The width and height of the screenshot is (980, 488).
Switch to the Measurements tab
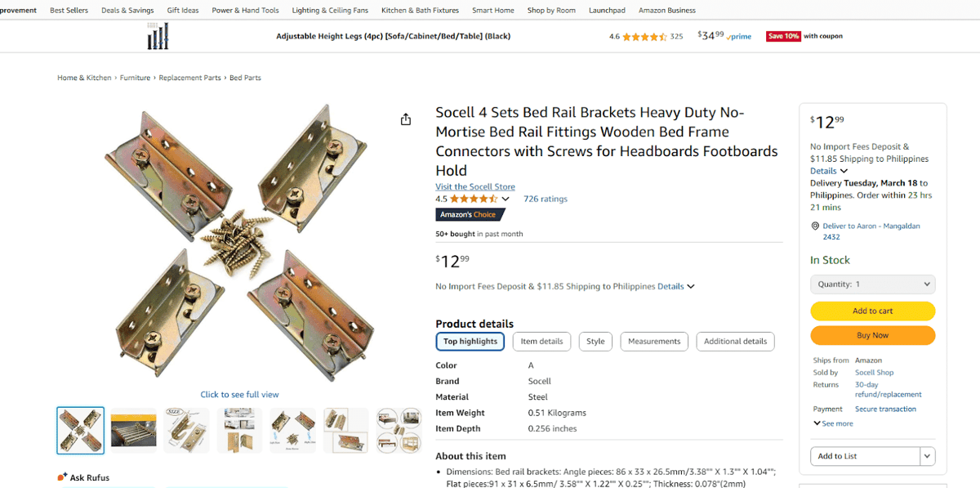[x=653, y=342]
